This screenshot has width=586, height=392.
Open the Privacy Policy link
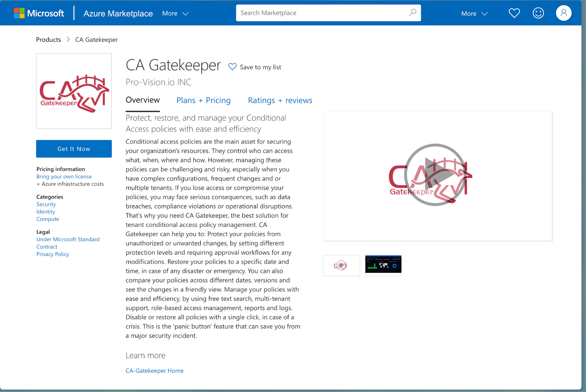53,254
